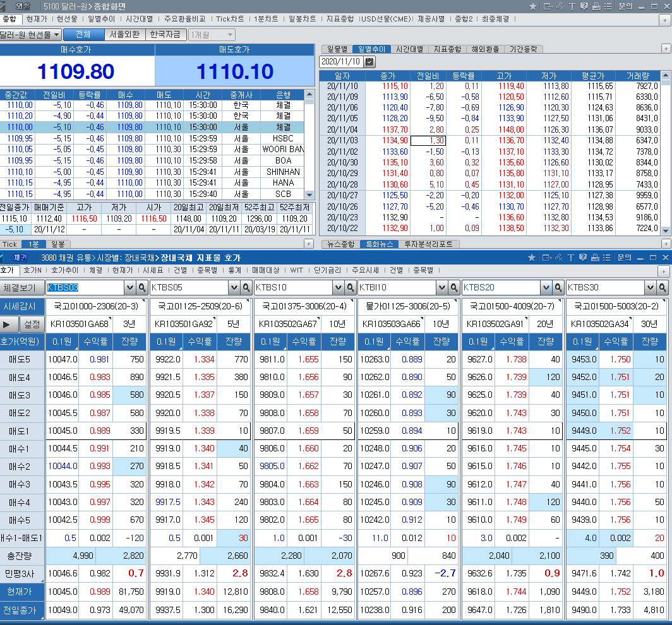Open the Tick차트 tab
The image size is (672, 625).
click(x=230, y=19)
